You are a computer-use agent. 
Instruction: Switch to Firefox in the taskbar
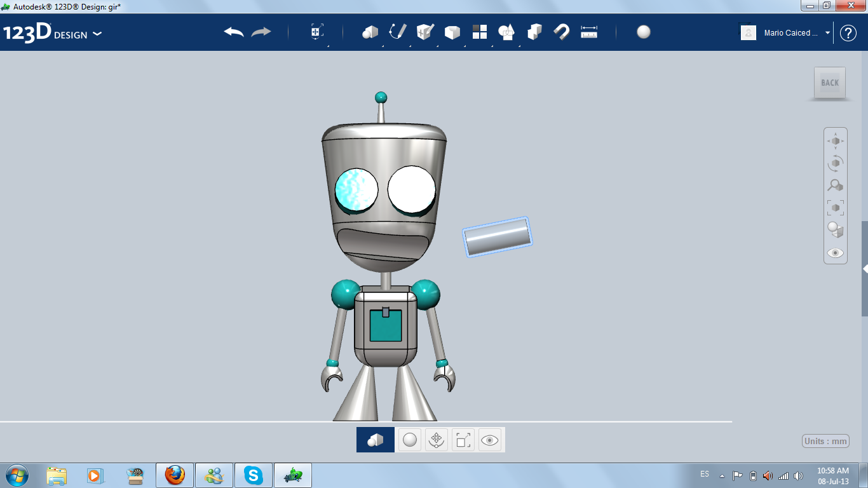(175, 475)
